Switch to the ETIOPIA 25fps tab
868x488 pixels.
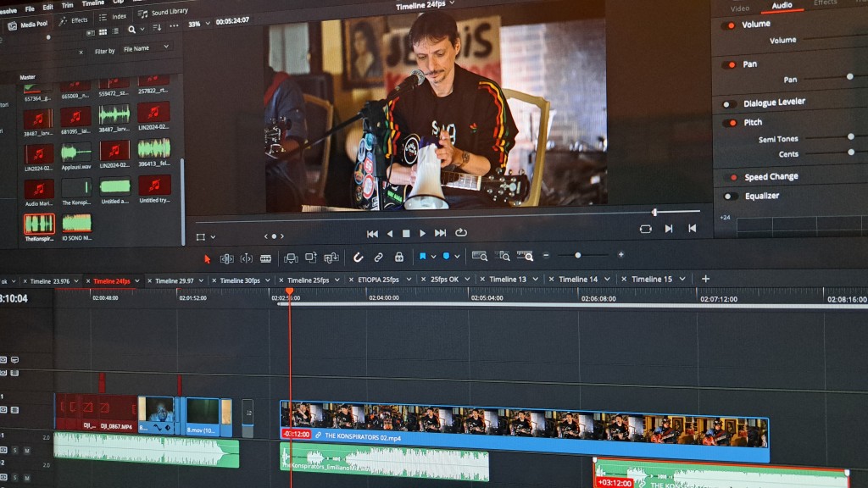pyautogui.click(x=379, y=280)
